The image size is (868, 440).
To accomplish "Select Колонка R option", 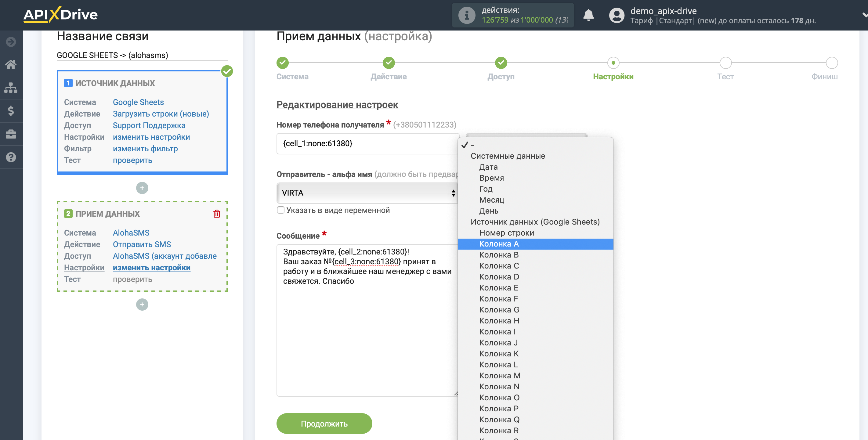I will point(535,431).
